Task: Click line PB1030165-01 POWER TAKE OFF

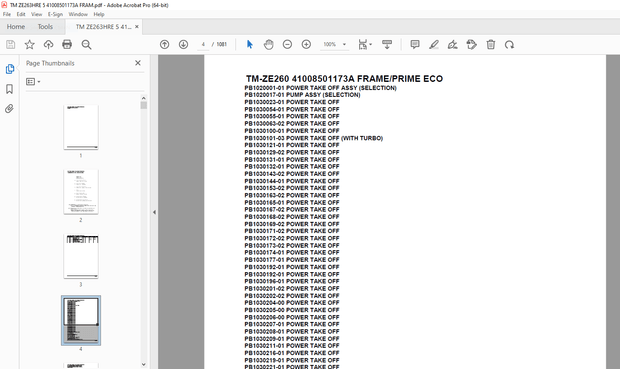Action: (x=292, y=202)
